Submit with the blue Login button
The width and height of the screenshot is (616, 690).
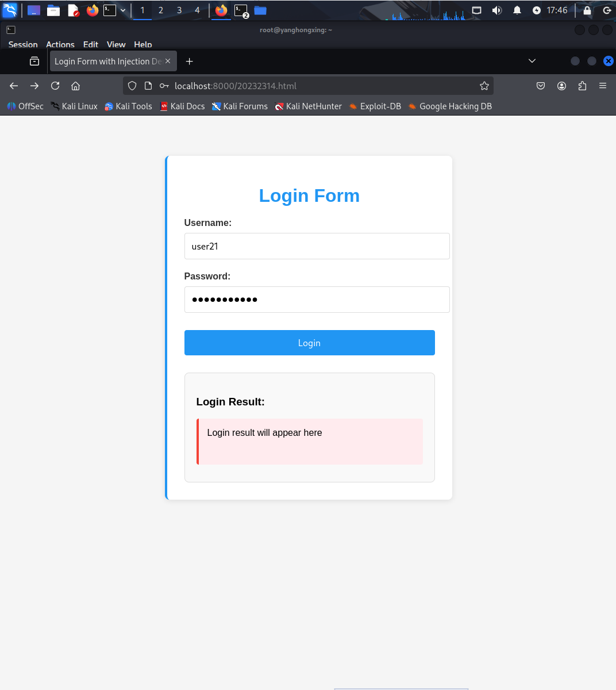click(309, 343)
